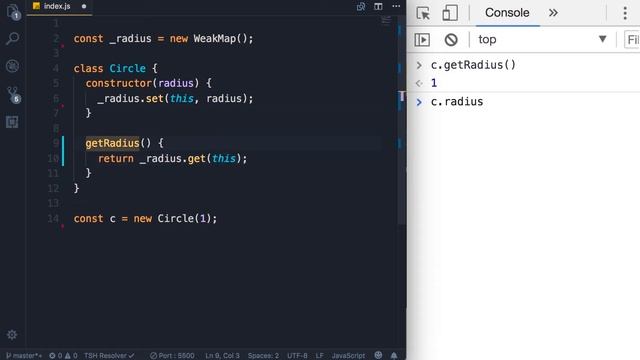Click the UTF-8 encoding selector
The height and width of the screenshot is (360, 640).
click(297, 356)
